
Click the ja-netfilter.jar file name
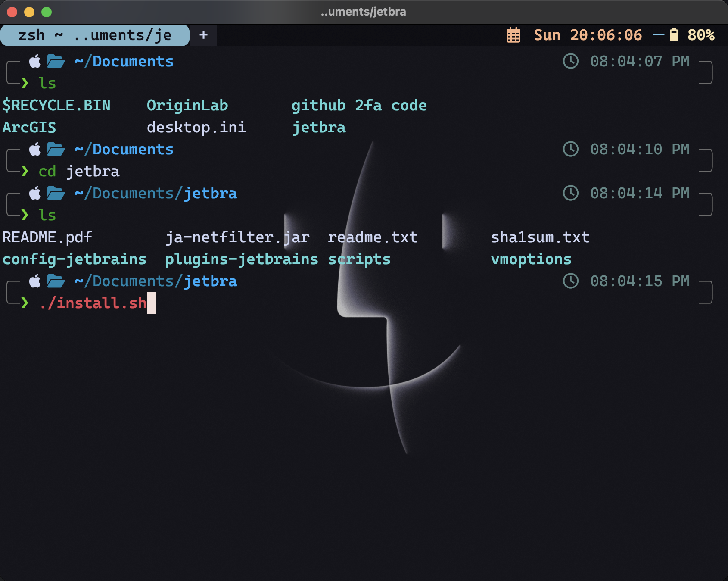[237, 237]
